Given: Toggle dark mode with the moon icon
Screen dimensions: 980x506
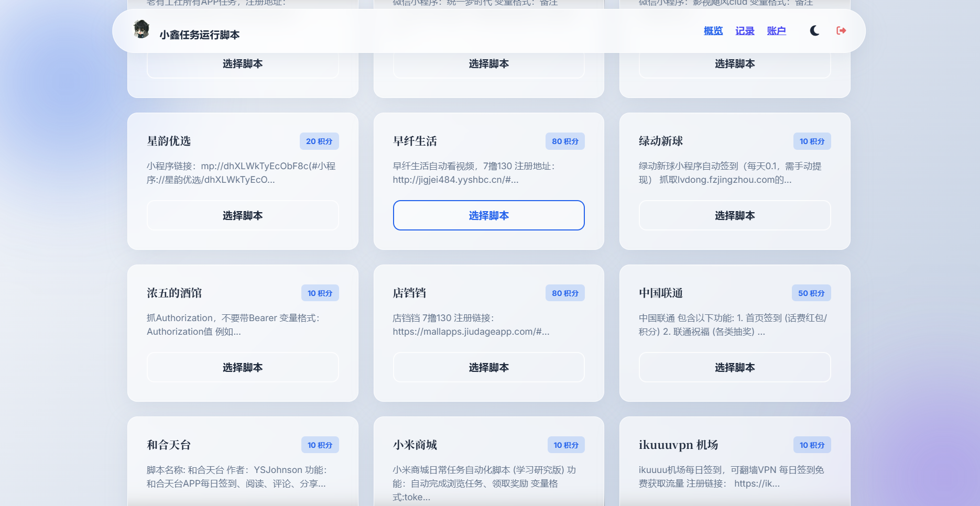Looking at the screenshot, I should click(814, 30).
